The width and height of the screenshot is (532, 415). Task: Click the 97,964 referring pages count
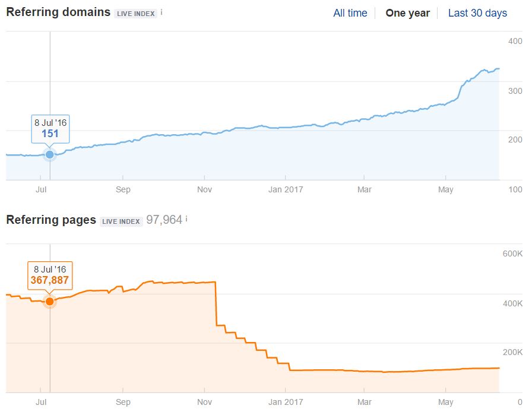tap(164, 220)
